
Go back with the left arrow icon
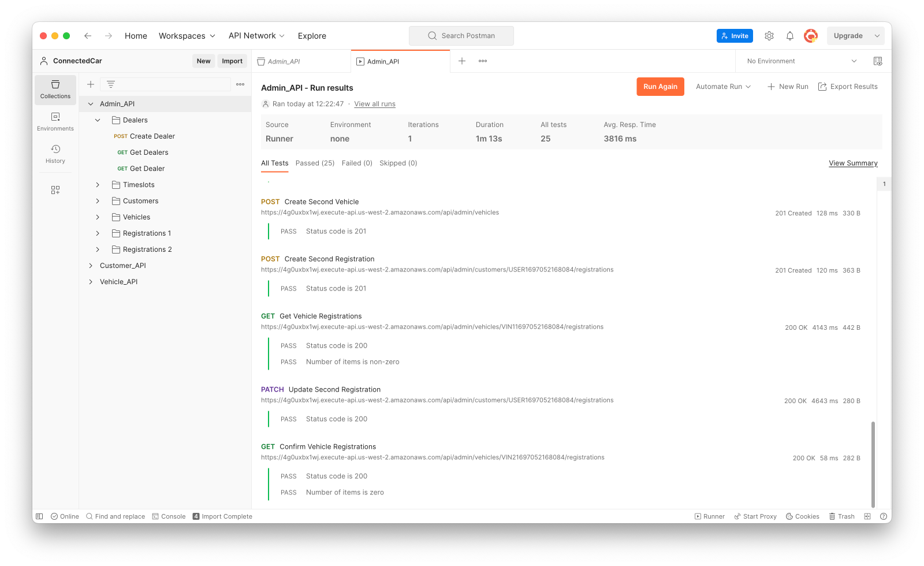click(x=88, y=36)
